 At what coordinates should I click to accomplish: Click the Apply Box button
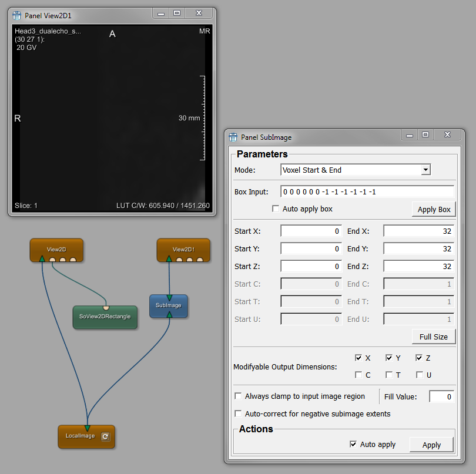click(x=434, y=210)
